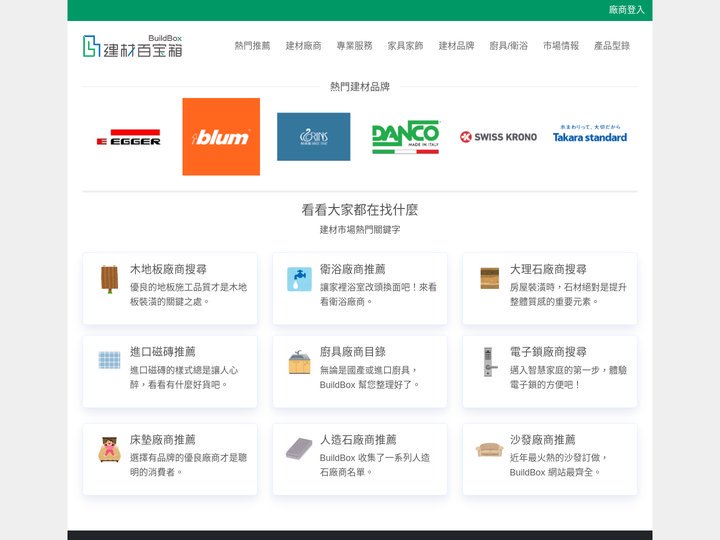Click the 熱門建材品牌 section heading
720x540 pixels.
[360, 86]
